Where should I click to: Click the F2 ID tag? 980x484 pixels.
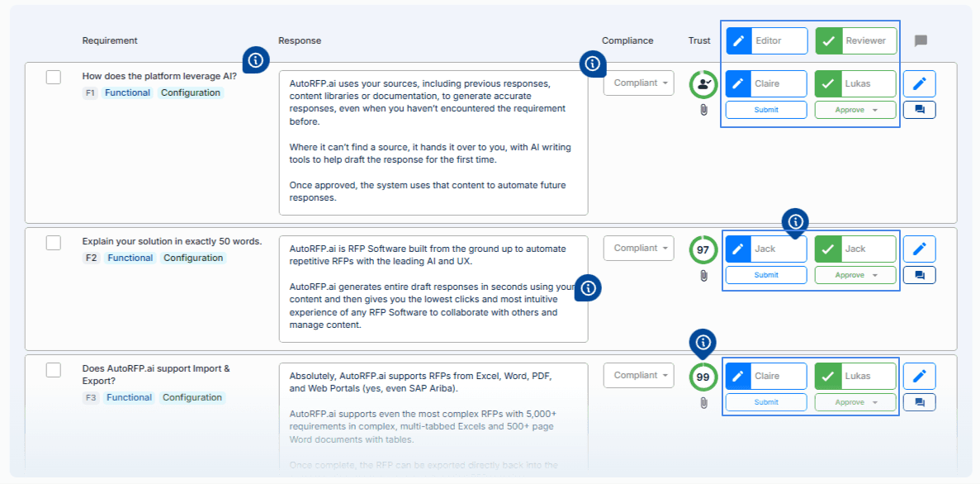click(91, 259)
